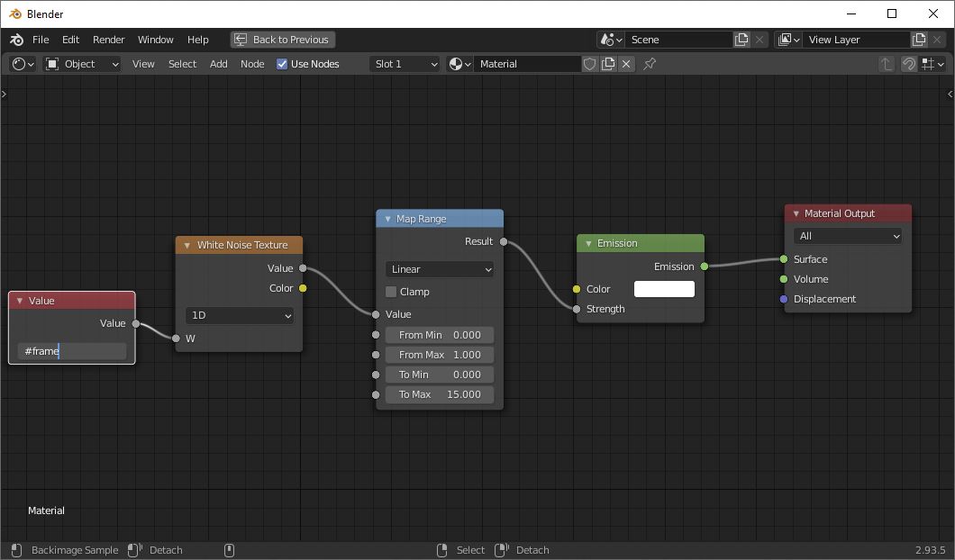
Task: Click the material browse sphere icon
Action: click(x=459, y=64)
